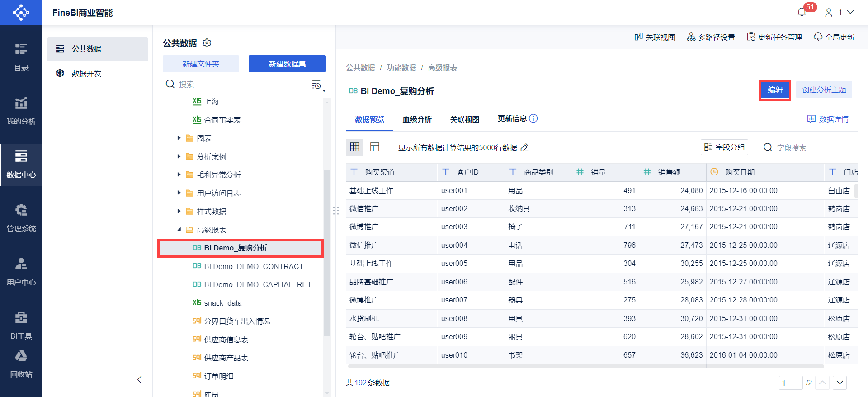Image resolution: width=868 pixels, height=397 pixels.
Task: Open 用户中心 in the sidebar
Action: (21, 272)
